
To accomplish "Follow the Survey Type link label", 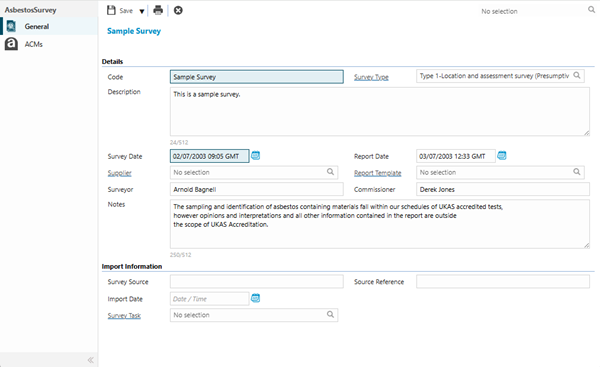I will (371, 77).
